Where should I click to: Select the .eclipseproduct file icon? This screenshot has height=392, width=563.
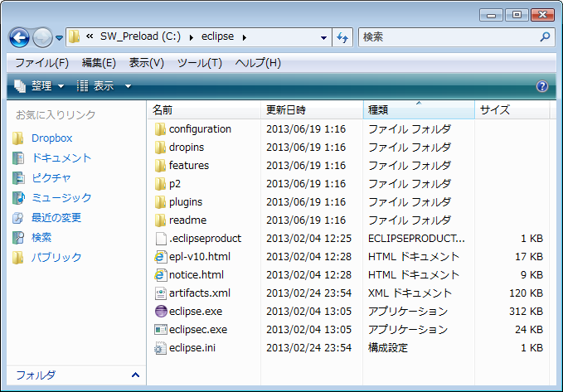tap(161, 239)
